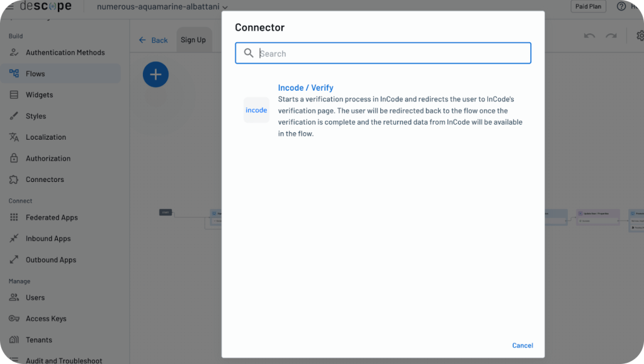The image size is (644, 364).
Task: Select the Incode / Verify connector link
Action: click(x=305, y=88)
